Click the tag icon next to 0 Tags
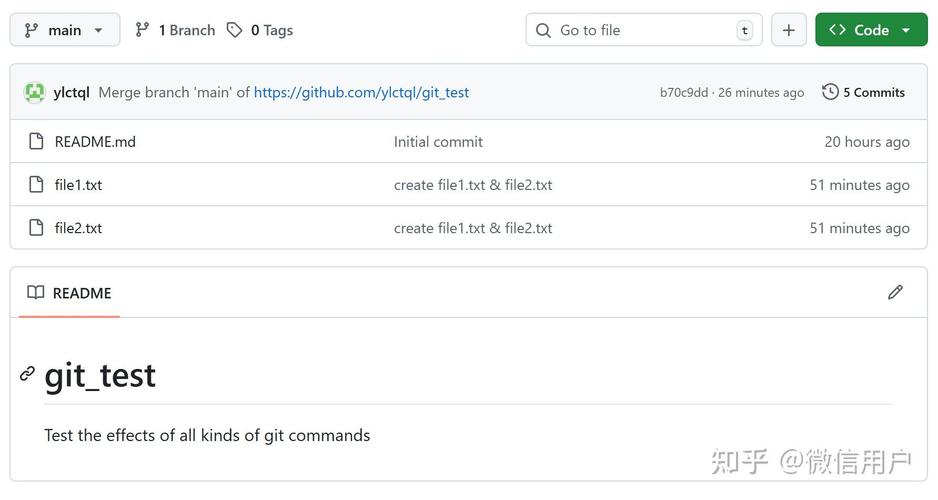 (234, 30)
